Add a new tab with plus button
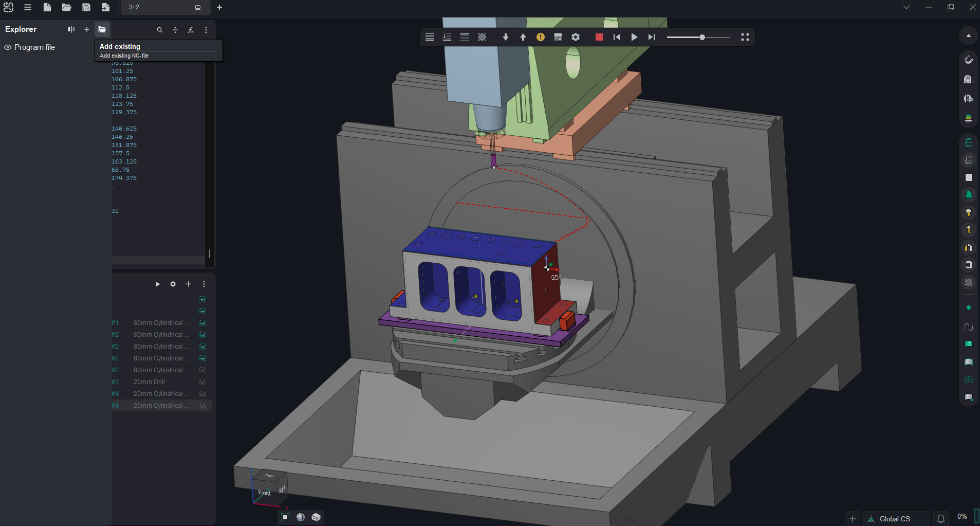This screenshot has width=980, height=526. pyautogui.click(x=219, y=7)
